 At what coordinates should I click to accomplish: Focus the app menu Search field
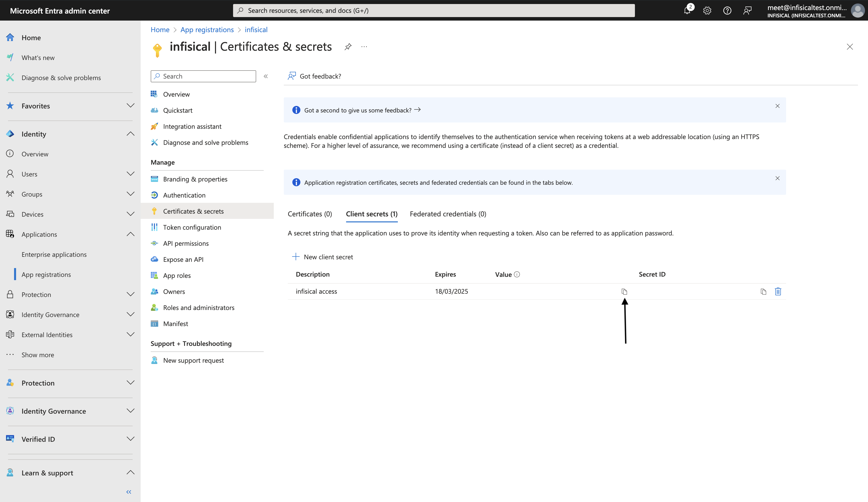click(x=203, y=77)
